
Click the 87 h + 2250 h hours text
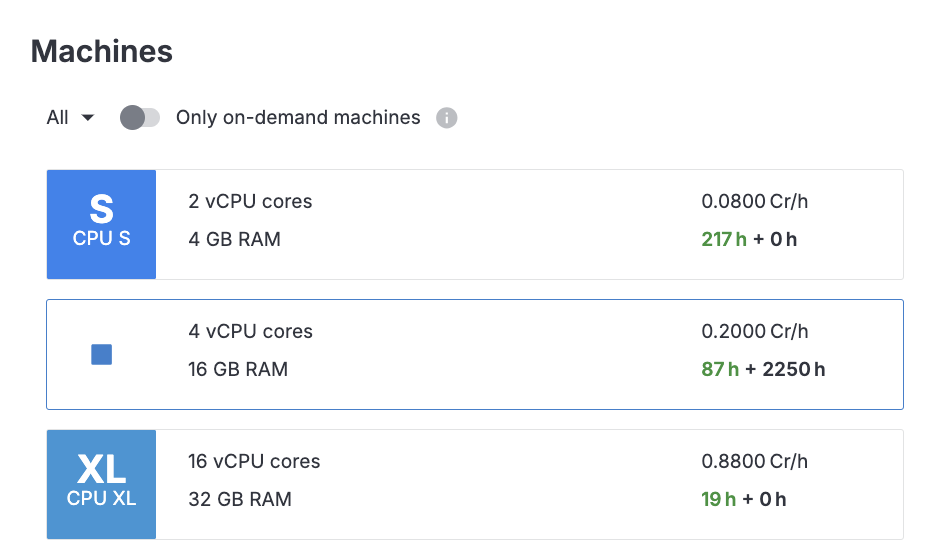tap(763, 369)
